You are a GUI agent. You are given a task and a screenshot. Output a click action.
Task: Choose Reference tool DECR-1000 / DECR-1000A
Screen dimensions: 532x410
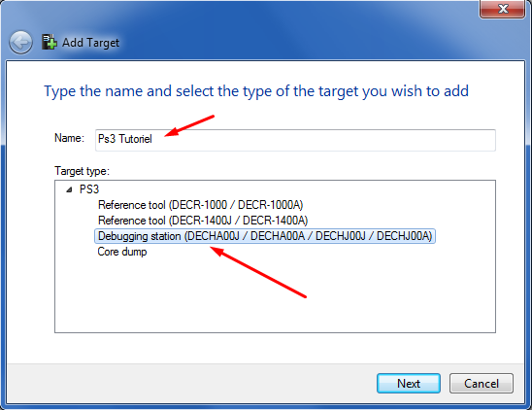[x=200, y=205]
